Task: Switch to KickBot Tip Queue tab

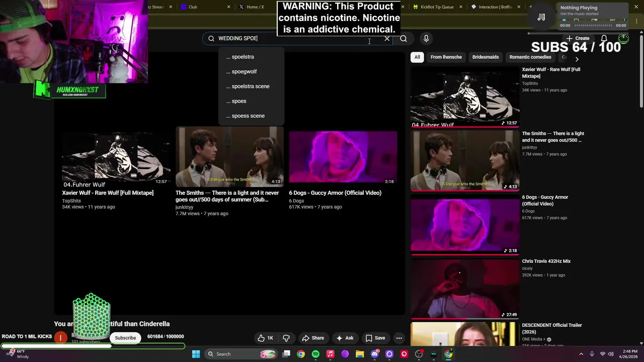Action: pos(437,7)
